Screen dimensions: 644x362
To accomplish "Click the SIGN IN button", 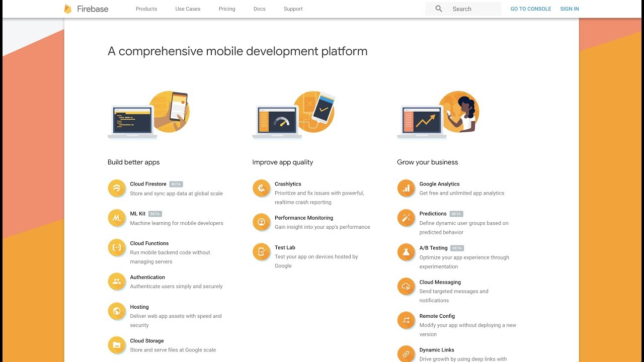I will tap(570, 9).
